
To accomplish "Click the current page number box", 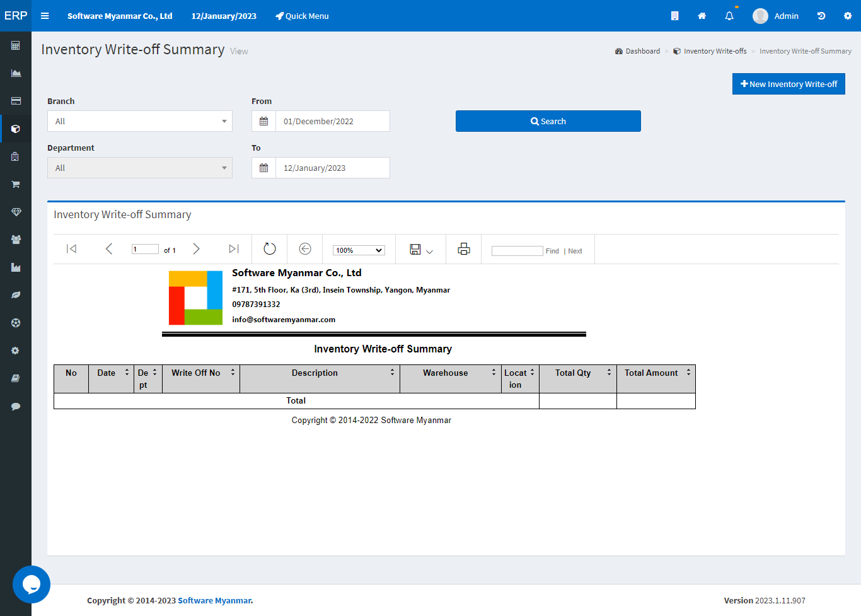I will coord(145,249).
